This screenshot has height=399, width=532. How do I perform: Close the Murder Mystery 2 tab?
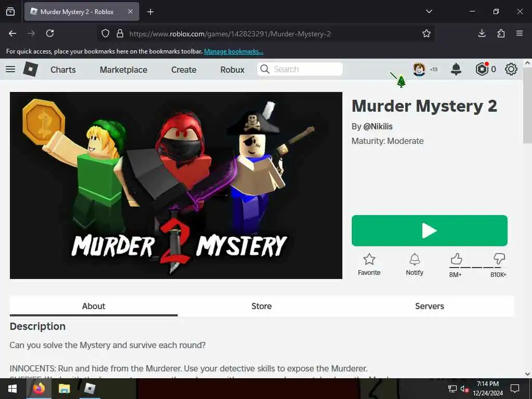(130, 11)
